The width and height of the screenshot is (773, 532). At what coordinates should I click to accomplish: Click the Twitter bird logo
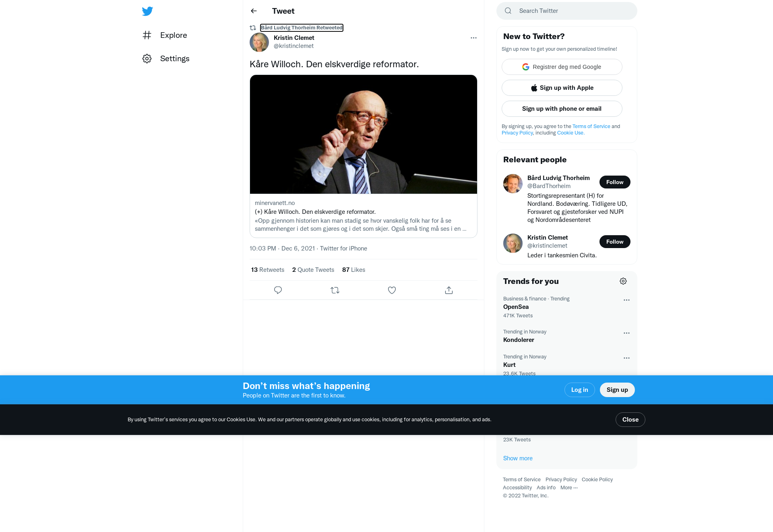tap(147, 11)
